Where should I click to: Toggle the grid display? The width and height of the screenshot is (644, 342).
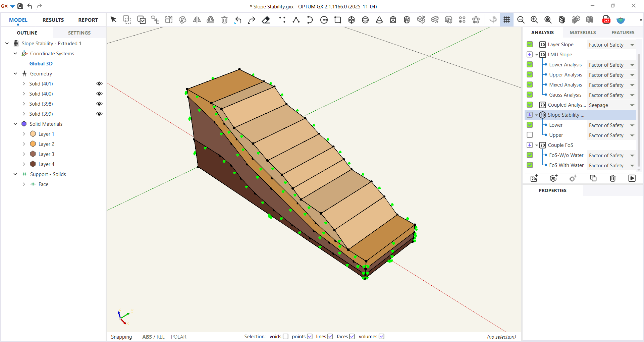coord(507,20)
